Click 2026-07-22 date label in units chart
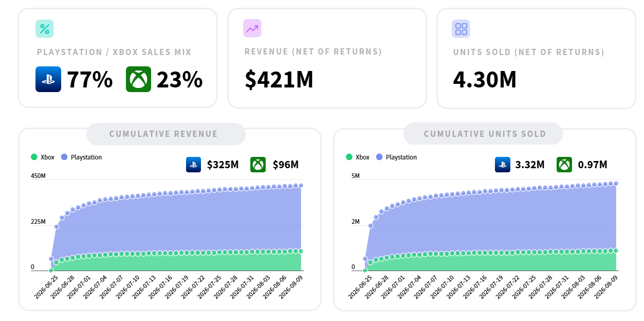 tap(508, 286)
